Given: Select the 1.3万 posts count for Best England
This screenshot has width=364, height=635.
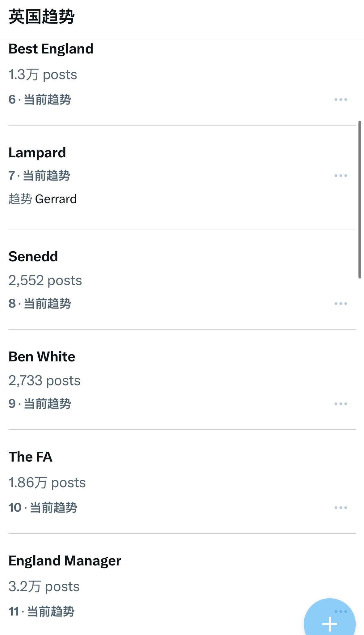Looking at the screenshot, I should click(43, 75).
